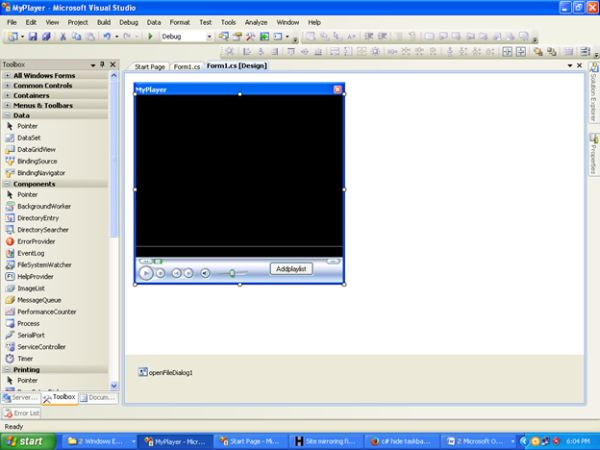Screen dimensions: 600x450
Task: Click the Save icon in the toolbar
Action: tap(33, 36)
